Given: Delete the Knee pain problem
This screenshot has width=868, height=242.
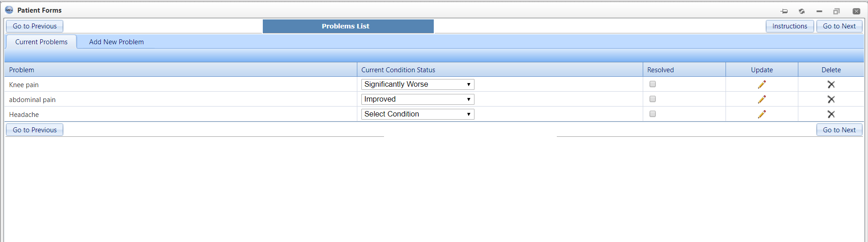Looking at the screenshot, I should 831,84.
